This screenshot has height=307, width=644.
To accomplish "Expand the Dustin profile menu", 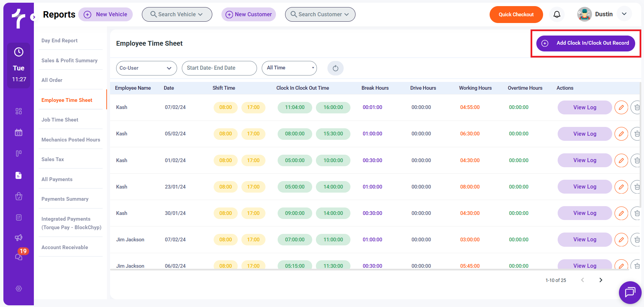I will [624, 14].
